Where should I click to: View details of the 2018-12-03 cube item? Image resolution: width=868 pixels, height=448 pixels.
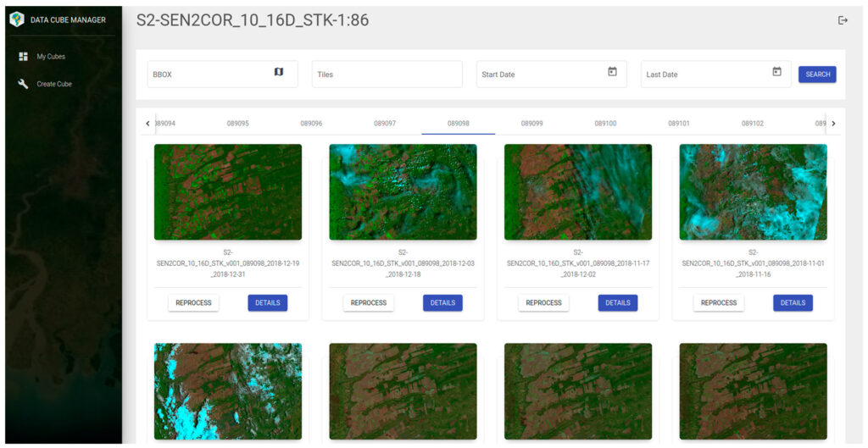pyautogui.click(x=442, y=302)
